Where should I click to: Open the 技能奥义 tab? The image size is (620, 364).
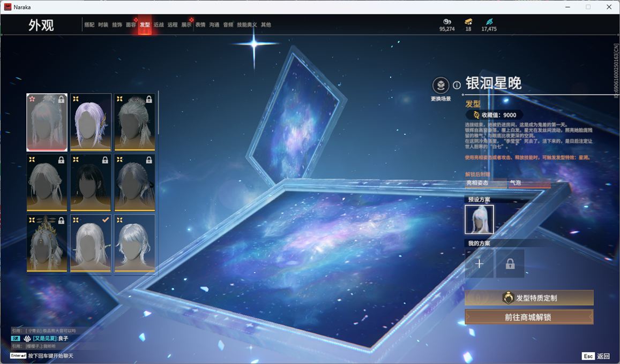[246, 25]
